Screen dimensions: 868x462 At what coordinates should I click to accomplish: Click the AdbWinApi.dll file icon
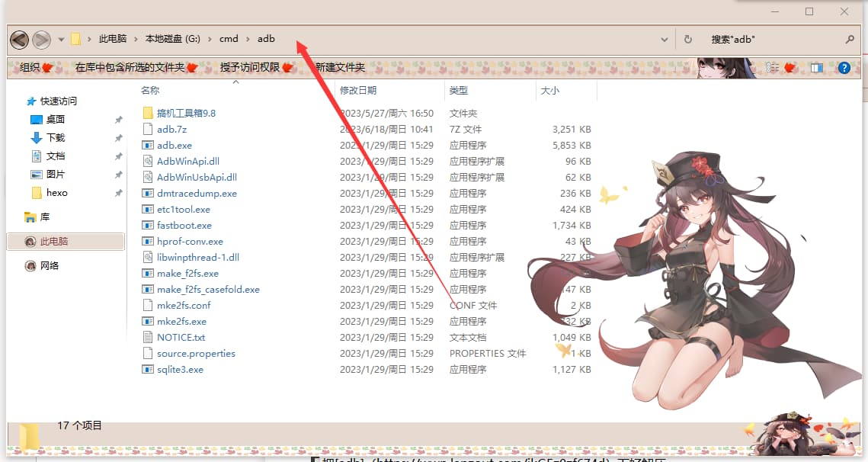148,161
